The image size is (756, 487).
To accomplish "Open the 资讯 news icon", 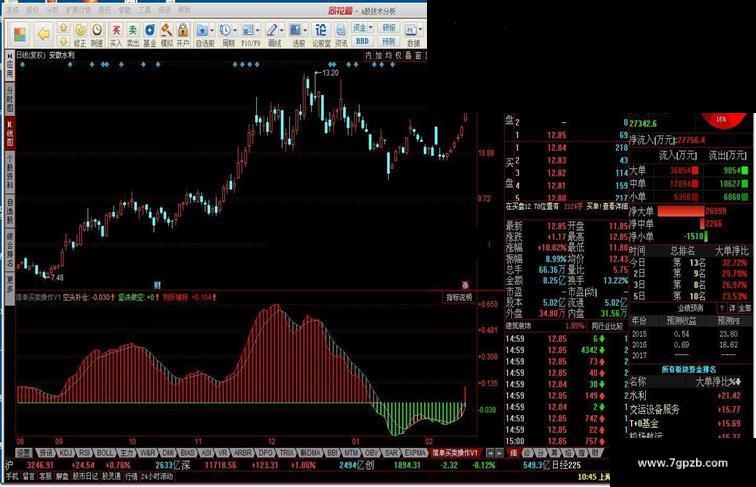I will coord(341,35).
